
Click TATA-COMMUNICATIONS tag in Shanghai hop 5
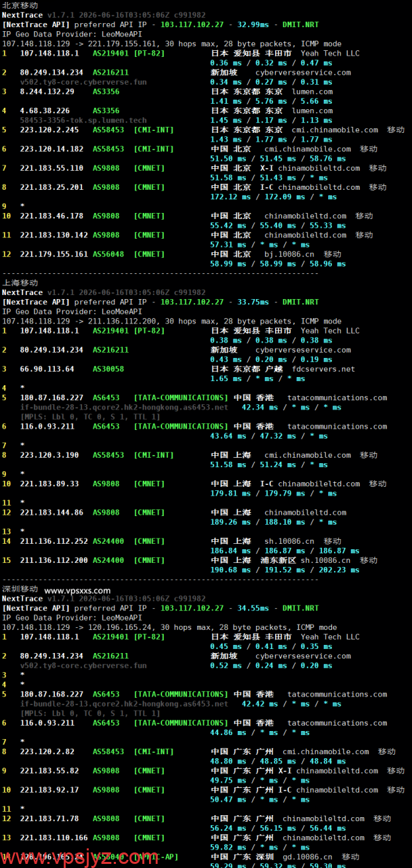coord(181,398)
